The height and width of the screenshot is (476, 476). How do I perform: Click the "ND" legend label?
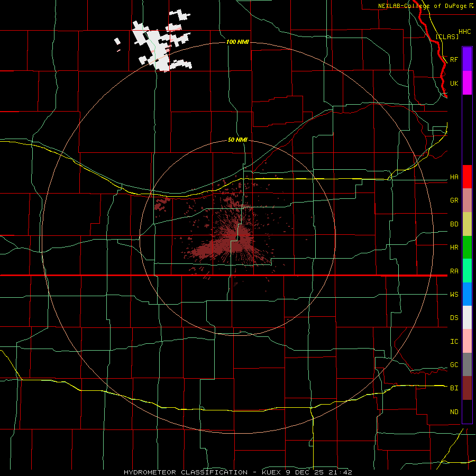(x=454, y=412)
